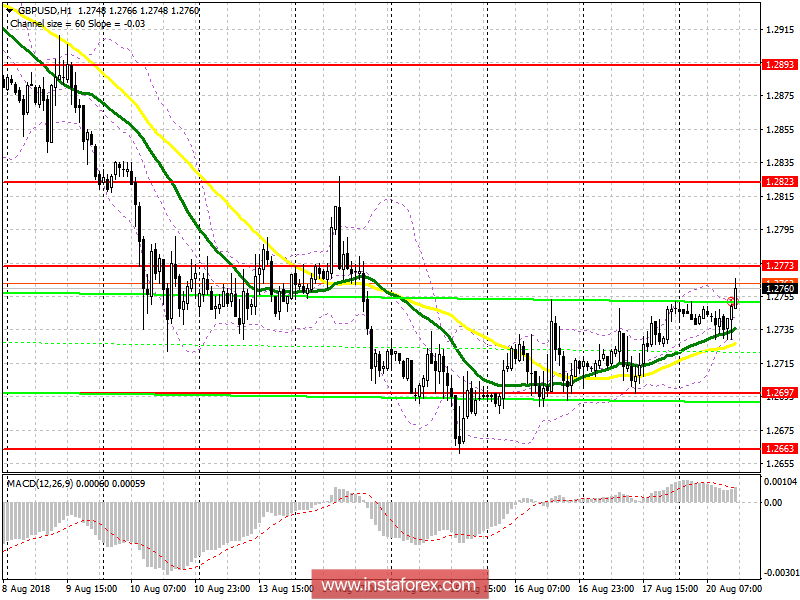
Task: Click the 8 Aug 2018 axis date label
Action: click(26, 591)
